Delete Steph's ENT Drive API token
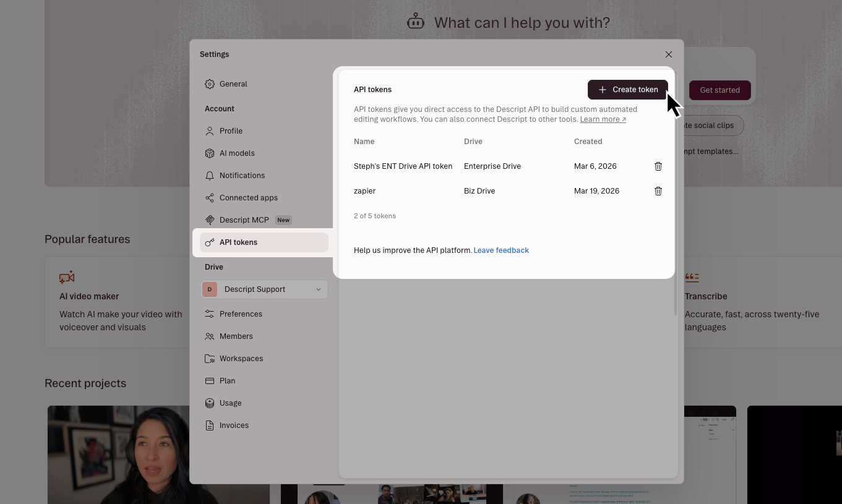This screenshot has height=504, width=842. [x=658, y=166]
